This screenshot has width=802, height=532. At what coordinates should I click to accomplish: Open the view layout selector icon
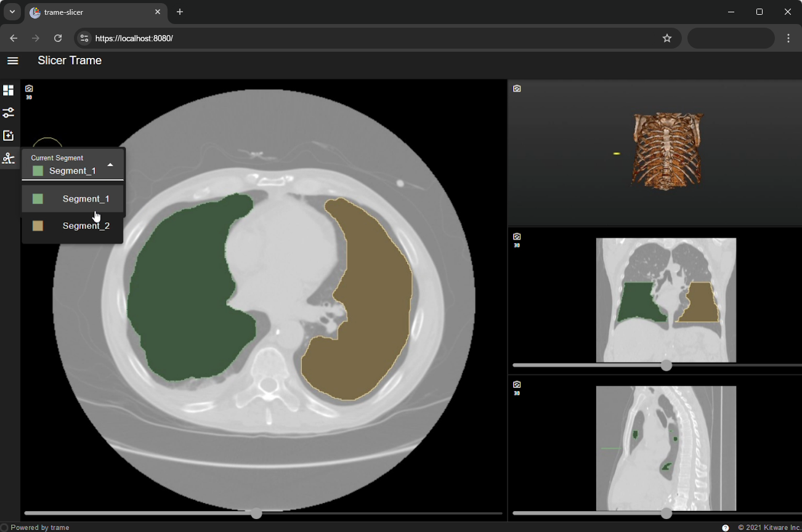8,91
